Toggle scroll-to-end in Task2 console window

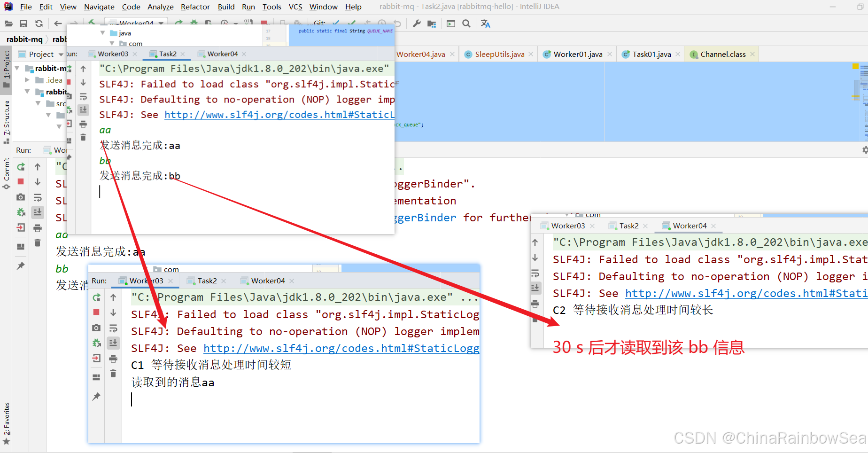83,109
